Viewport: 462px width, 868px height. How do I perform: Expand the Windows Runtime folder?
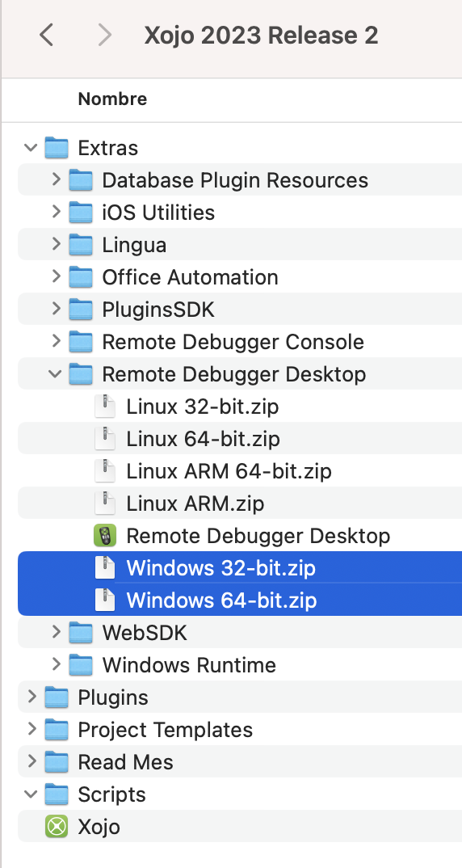click(56, 664)
